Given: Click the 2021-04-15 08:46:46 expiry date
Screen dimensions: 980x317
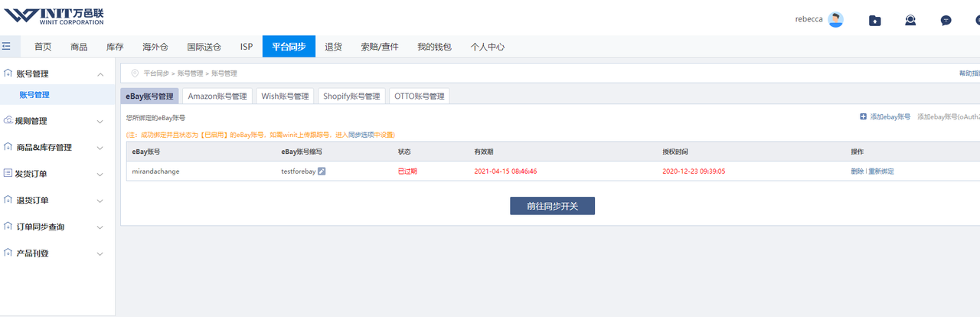Looking at the screenshot, I should pyautogui.click(x=505, y=172).
